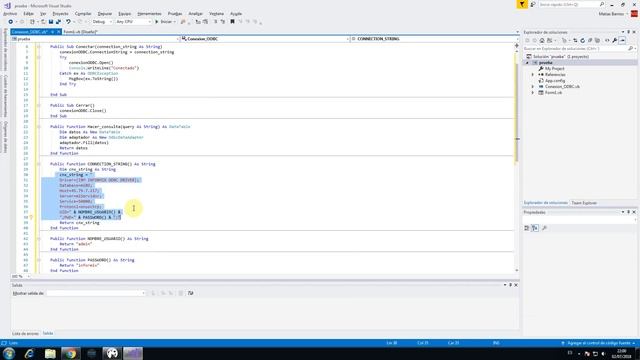Click the Home icon in Solution Explorer
The image size is (640, 360).
tap(542, 40)
